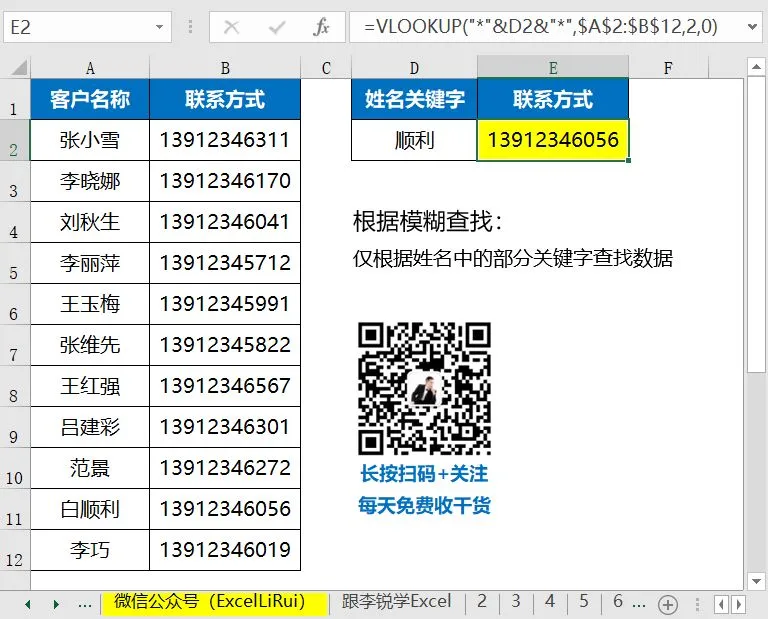Select column A header
The width and height of the screenshot is (768, 619).
tap(90, 68)
